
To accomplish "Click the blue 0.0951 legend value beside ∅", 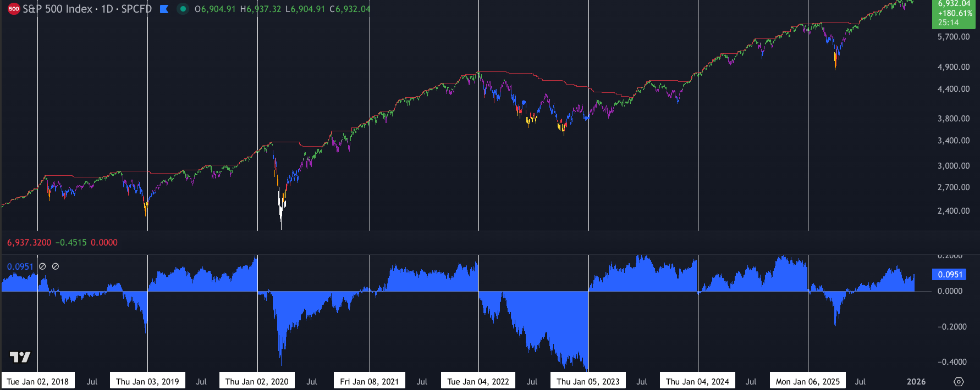I will point(20,266).
